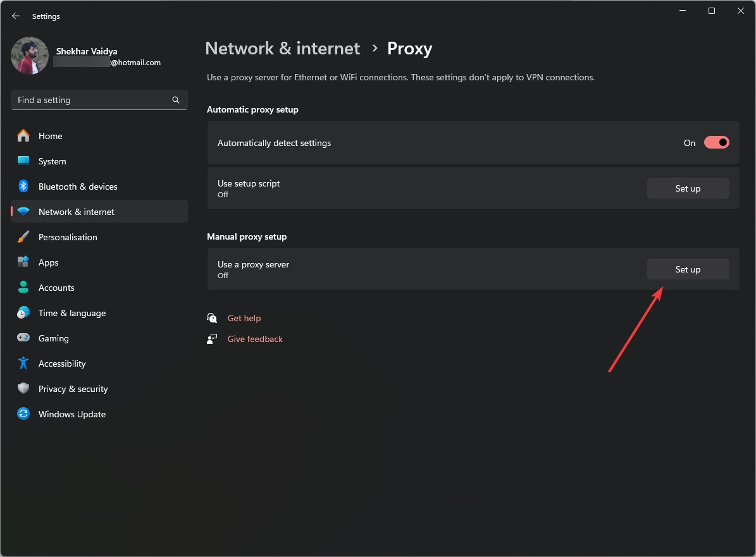Open Windows Update via its icon

pyautogui.click(x=23, y=414)
